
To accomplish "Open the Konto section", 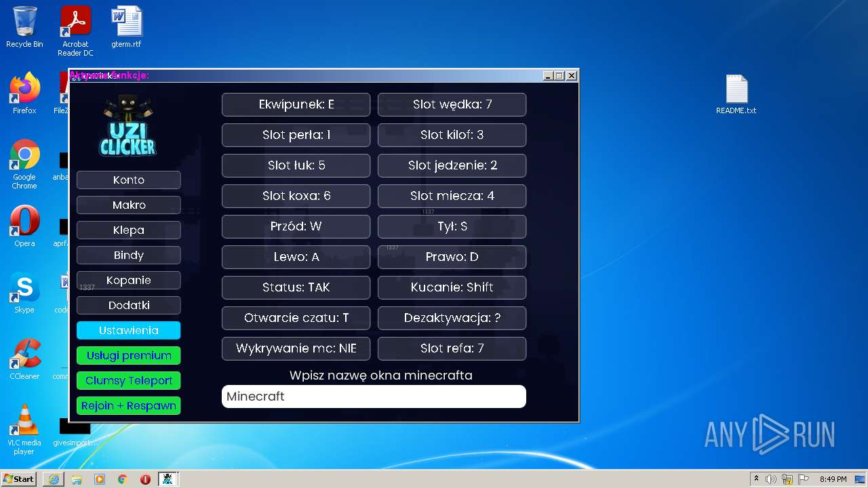I will (x=129, y=180).
